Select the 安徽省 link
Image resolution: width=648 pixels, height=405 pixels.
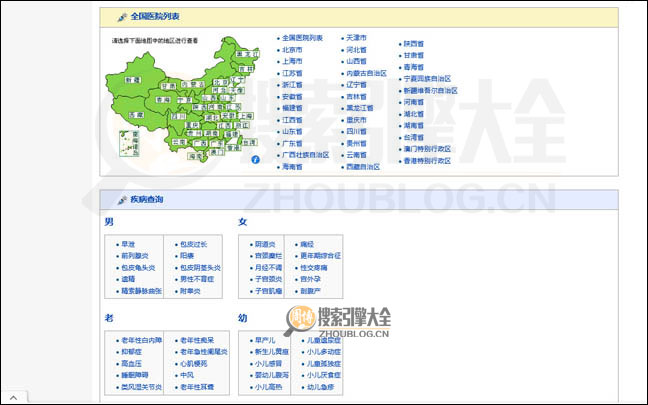(x=292, y=97)
